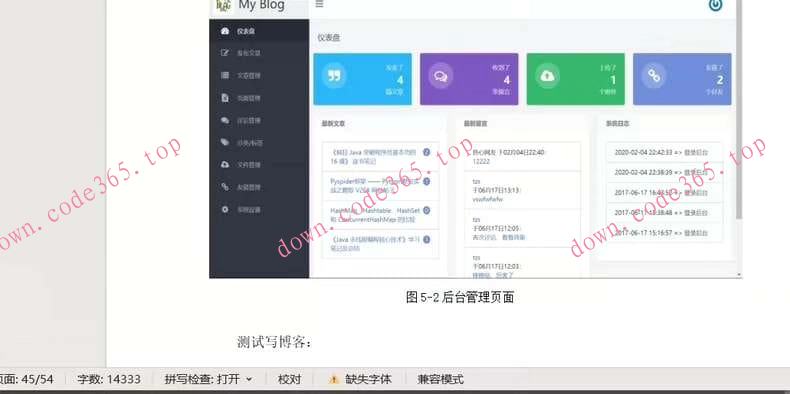Click the log entry 2017-06-17 15:38:48
The image size is (790, 394).
point(664,213)
